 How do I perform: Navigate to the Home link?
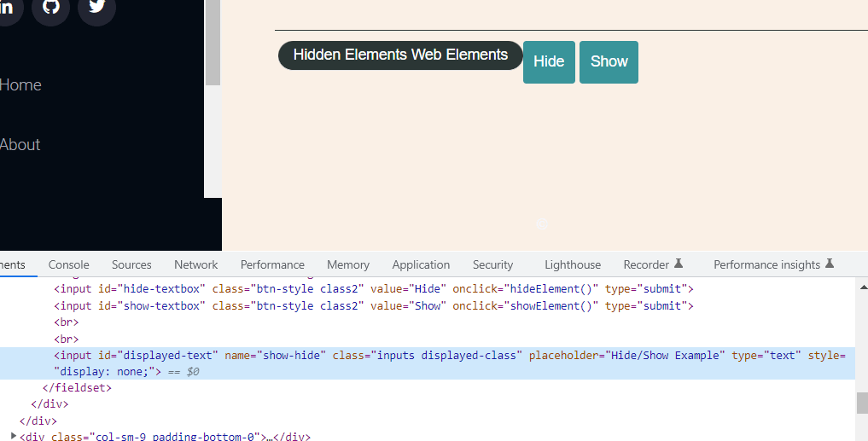[20, 85]
